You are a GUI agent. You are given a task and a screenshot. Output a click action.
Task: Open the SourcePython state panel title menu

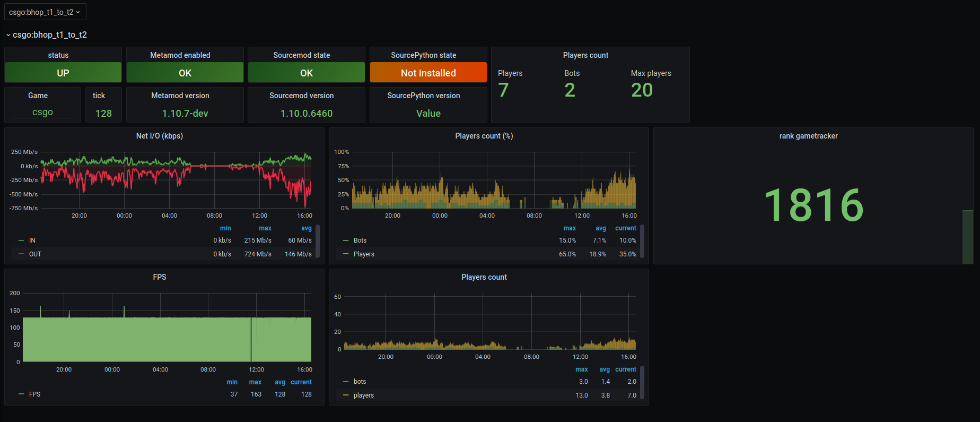[x=424, y=55]
